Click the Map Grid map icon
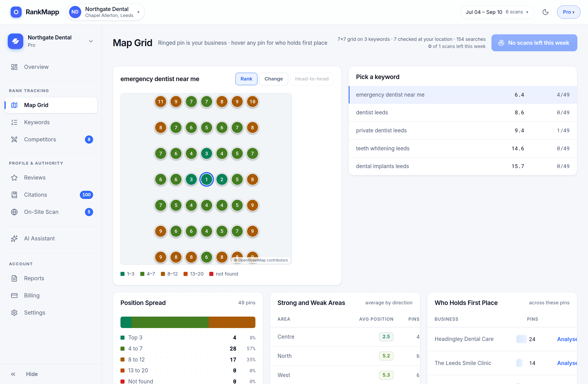 click(14, 105)
